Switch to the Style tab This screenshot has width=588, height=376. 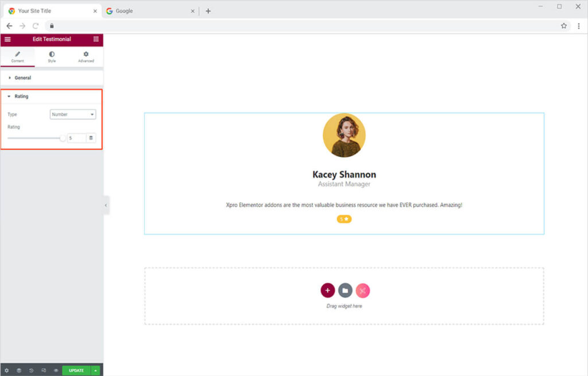tap(52, 57)
